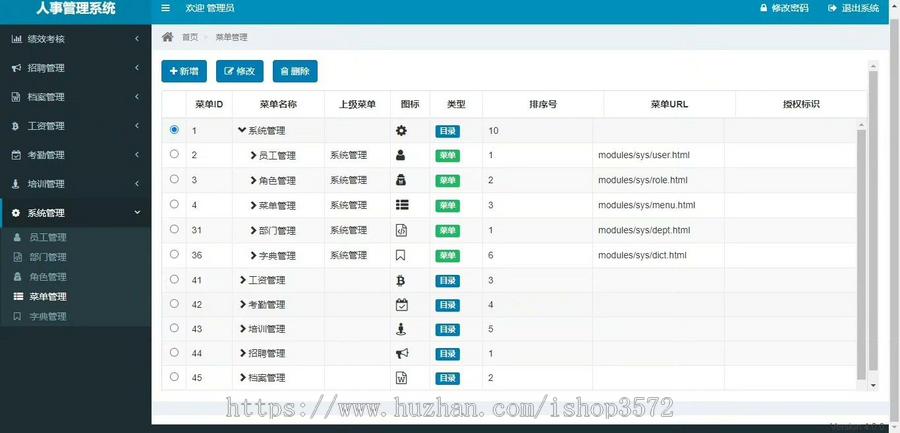Select the radio button for 档案管理 row
Viewport: 900px width, 433px height.
click(x=174, y=377)
